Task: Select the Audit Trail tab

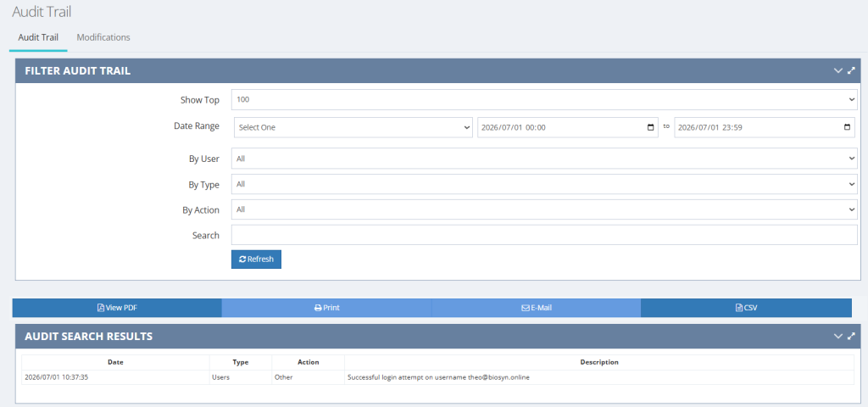Action: tap(38, 37)
